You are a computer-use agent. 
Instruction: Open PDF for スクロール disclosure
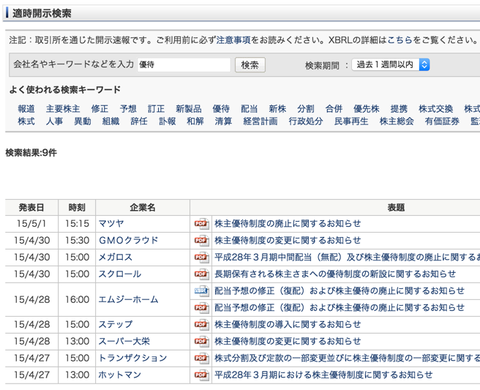[202, 274]
